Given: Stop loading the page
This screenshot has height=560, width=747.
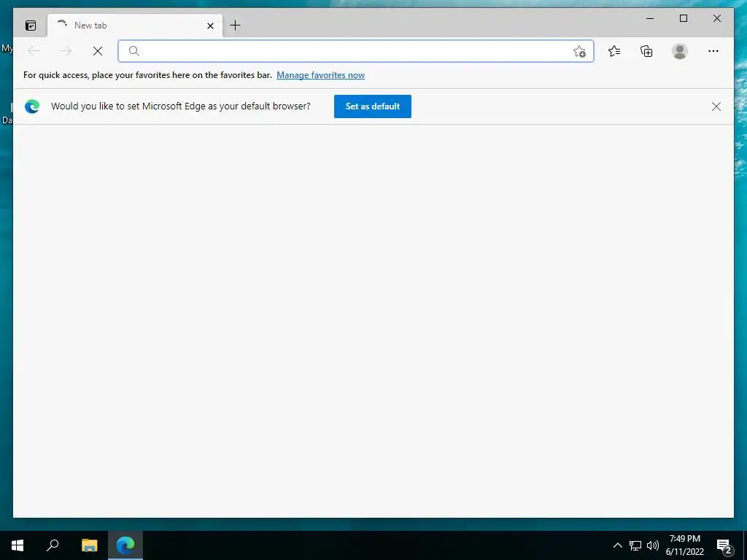Looking at the screenshot, I should (98, 51).
